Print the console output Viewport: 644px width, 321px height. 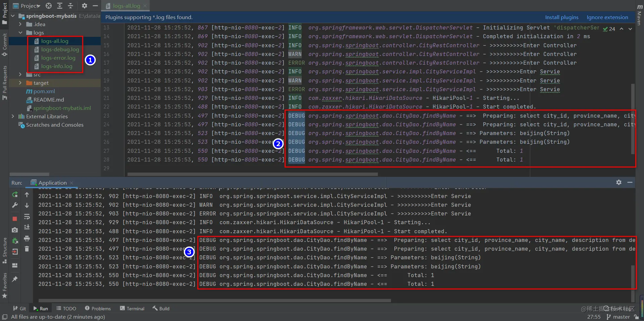(27, 238)
